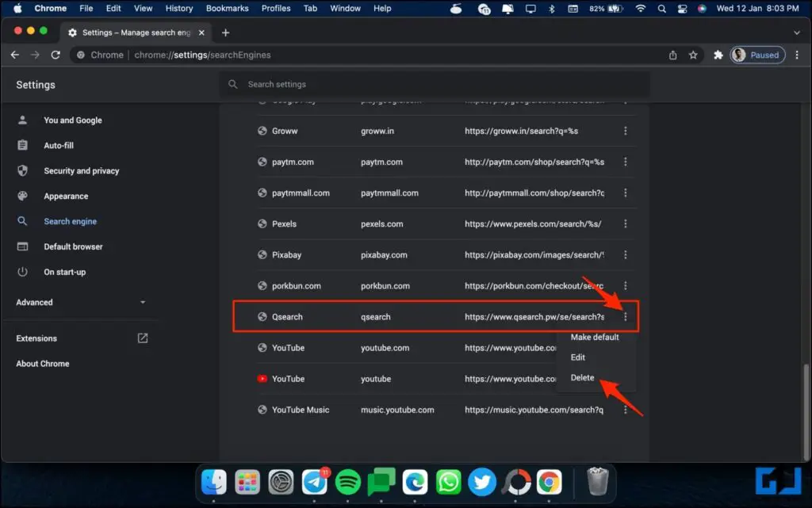The image size is (812, 508).
Task: Open Telegram from the Dock
Action: coord(314,482)
